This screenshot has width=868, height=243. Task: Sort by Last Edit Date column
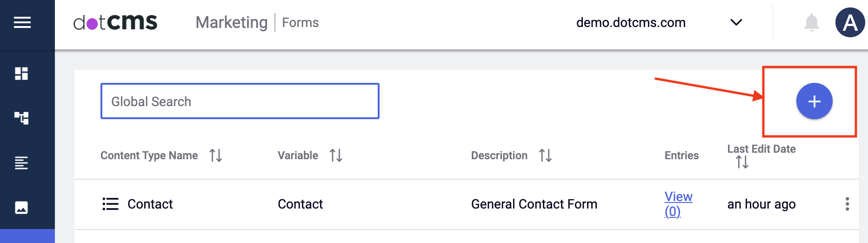coord(742,162)
